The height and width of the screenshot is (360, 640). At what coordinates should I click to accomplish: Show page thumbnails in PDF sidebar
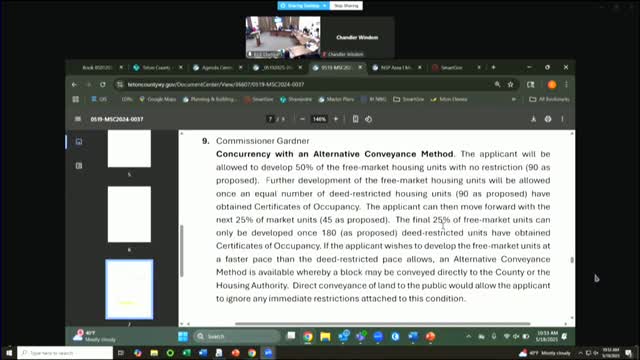[x=79, y=142]
